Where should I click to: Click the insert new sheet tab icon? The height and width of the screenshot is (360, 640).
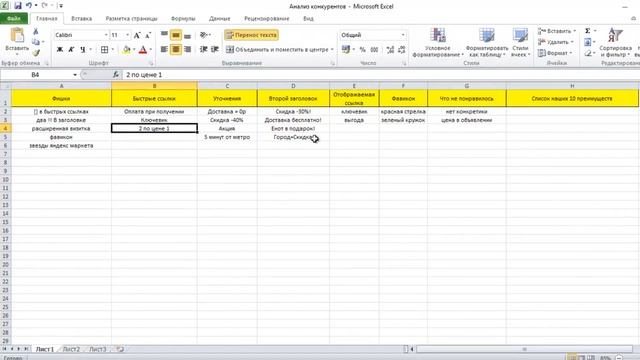(x=120, y=349)
